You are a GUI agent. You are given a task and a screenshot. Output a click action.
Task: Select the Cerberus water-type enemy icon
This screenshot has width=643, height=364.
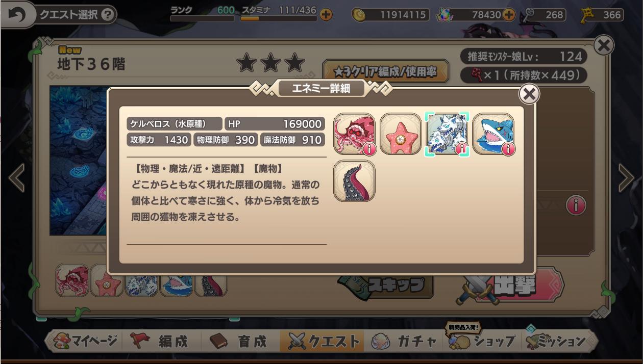(x=447, y=134)
